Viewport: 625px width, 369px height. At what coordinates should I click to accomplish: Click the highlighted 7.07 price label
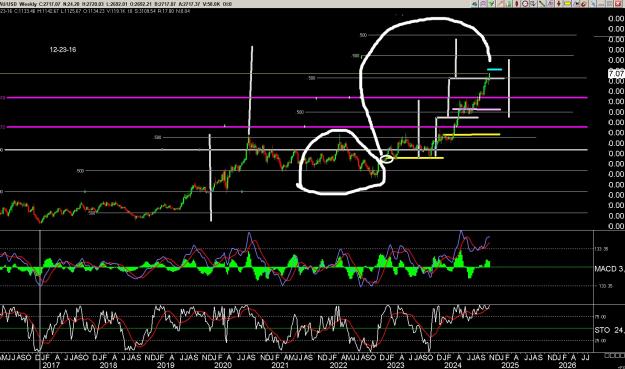616,73
